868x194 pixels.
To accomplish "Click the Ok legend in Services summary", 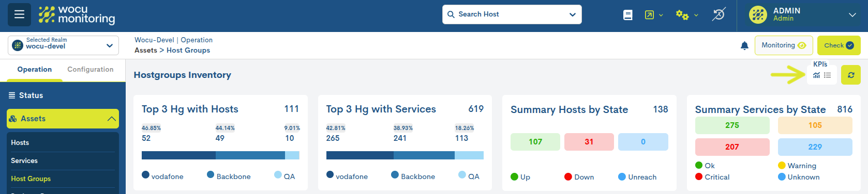I will (x=705, y=166).
